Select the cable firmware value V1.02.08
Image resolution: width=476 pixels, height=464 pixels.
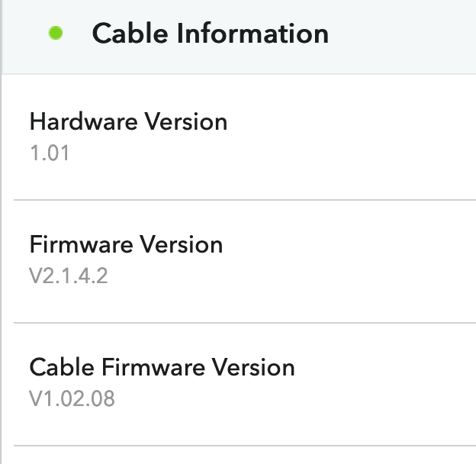pos(72,398)
